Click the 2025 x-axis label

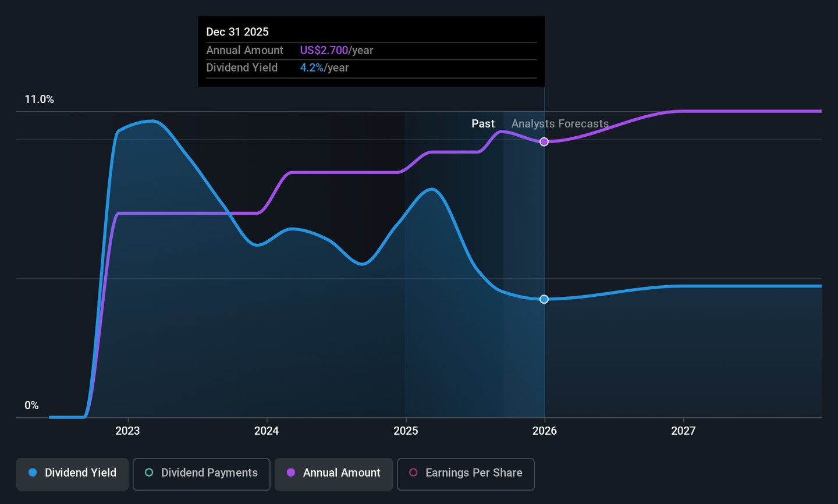[x=406, y=431]
